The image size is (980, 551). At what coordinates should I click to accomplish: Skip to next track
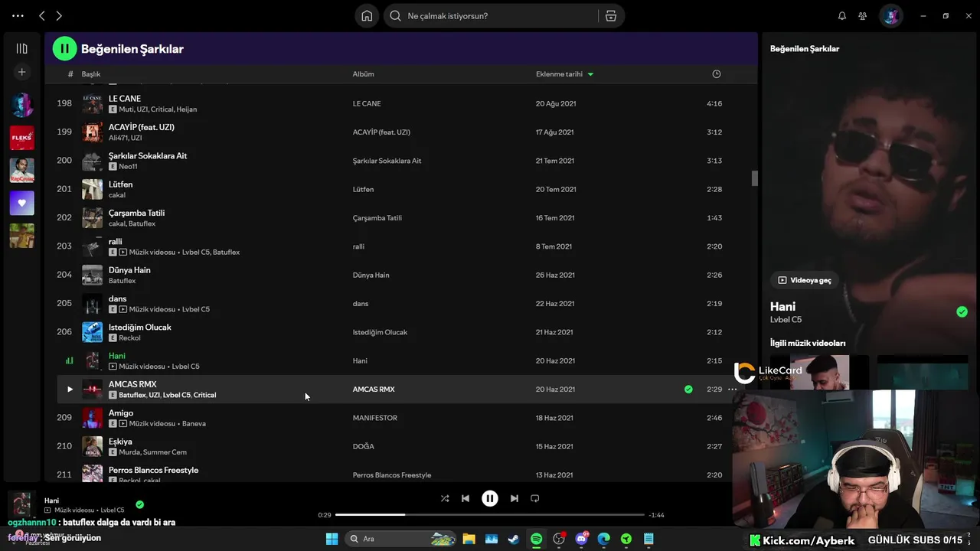[514, 498]
